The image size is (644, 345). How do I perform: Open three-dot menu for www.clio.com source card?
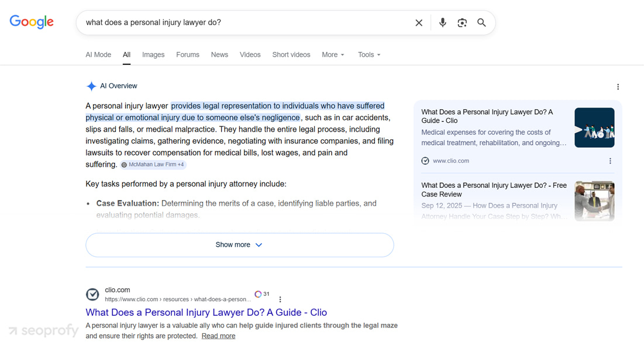point(610,161)
